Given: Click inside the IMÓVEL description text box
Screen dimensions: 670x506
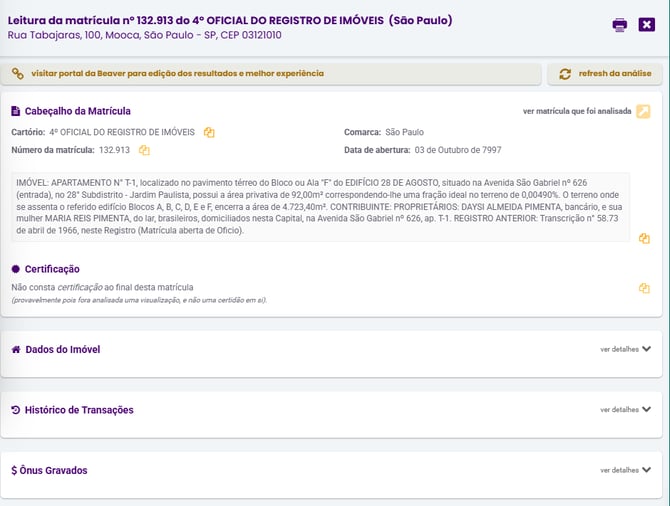Looking at the screenshot, I should tap(320, 205).
